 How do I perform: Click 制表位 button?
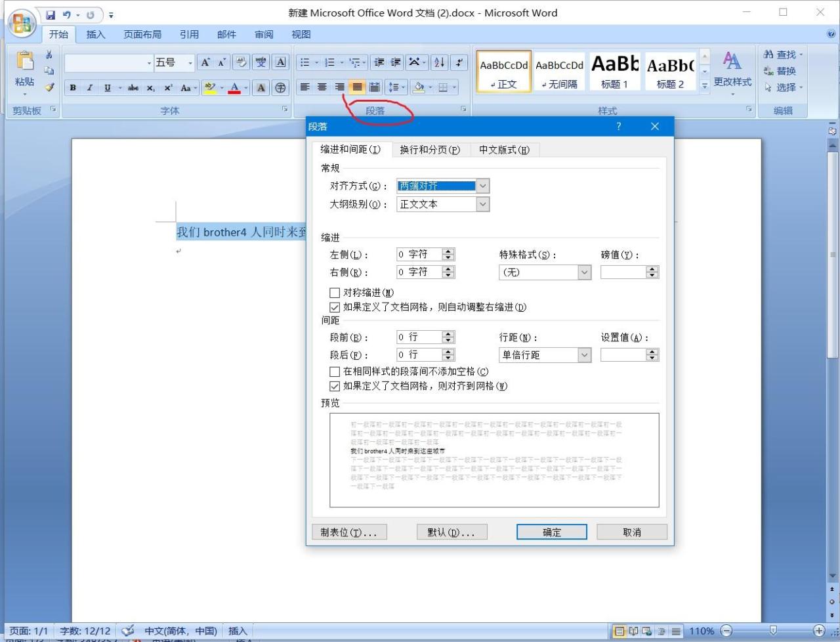[349, 532]
